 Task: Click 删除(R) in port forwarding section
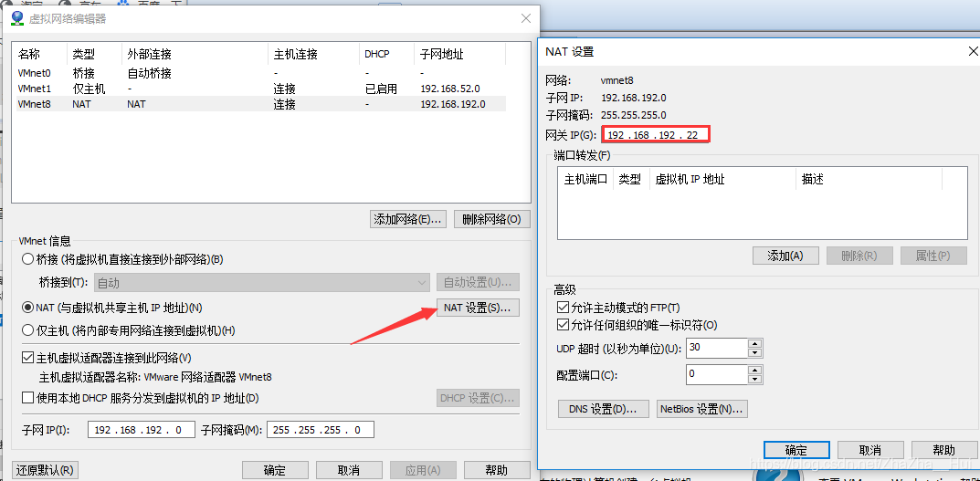(x=859, y=256)
